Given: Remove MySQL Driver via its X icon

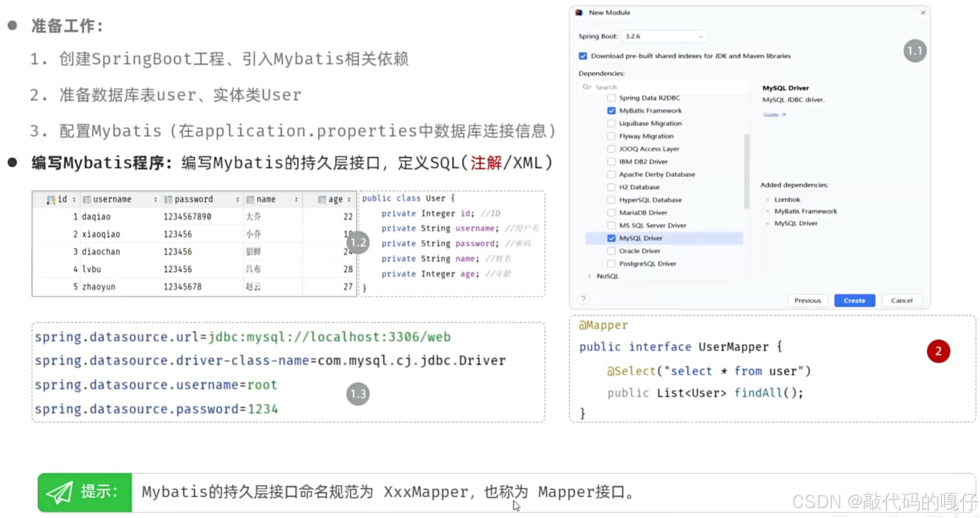Looking at the screenshot, I should [768, 223].
